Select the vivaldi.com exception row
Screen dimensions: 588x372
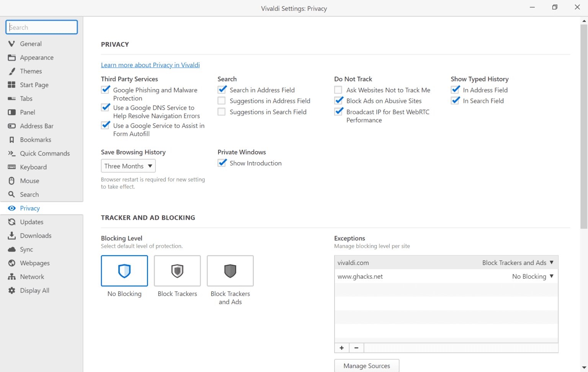(446, 263)
